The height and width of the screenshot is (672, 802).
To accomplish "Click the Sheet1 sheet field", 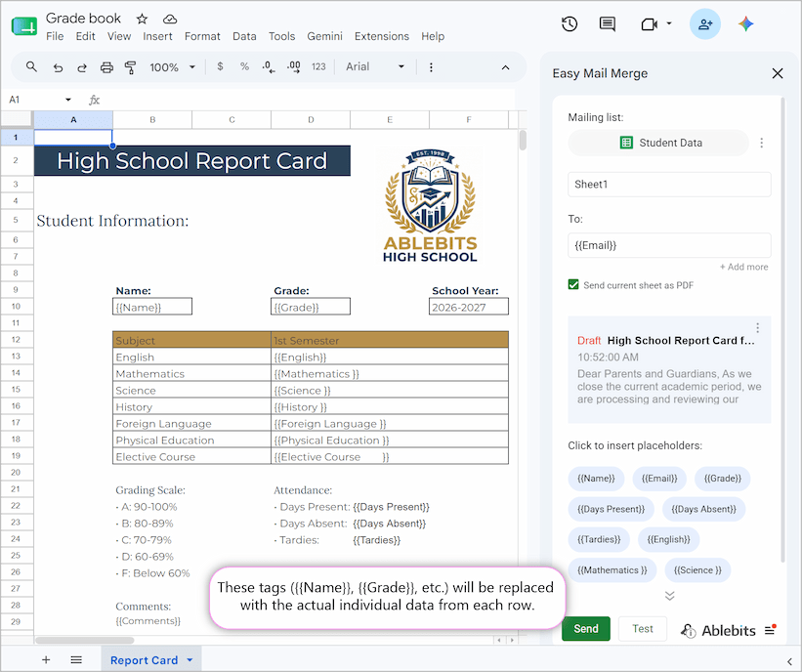I will [x=669, y=184].
